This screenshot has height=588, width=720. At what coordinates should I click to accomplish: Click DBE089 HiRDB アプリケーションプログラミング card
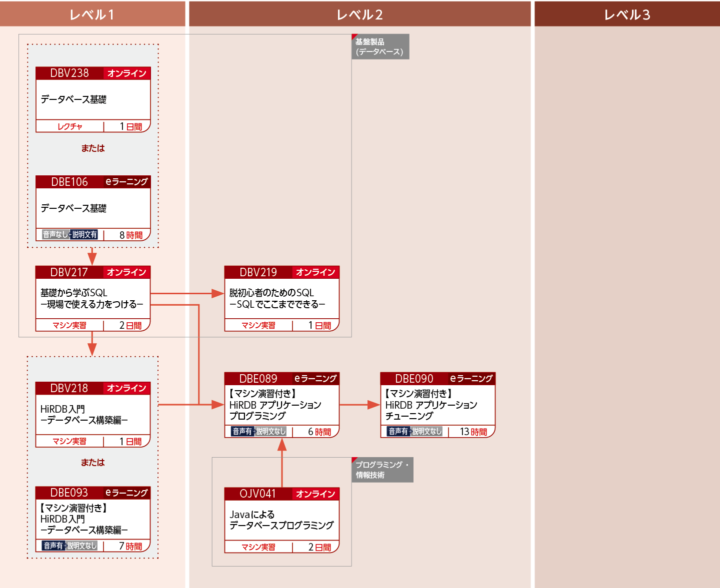coord(281,405)
